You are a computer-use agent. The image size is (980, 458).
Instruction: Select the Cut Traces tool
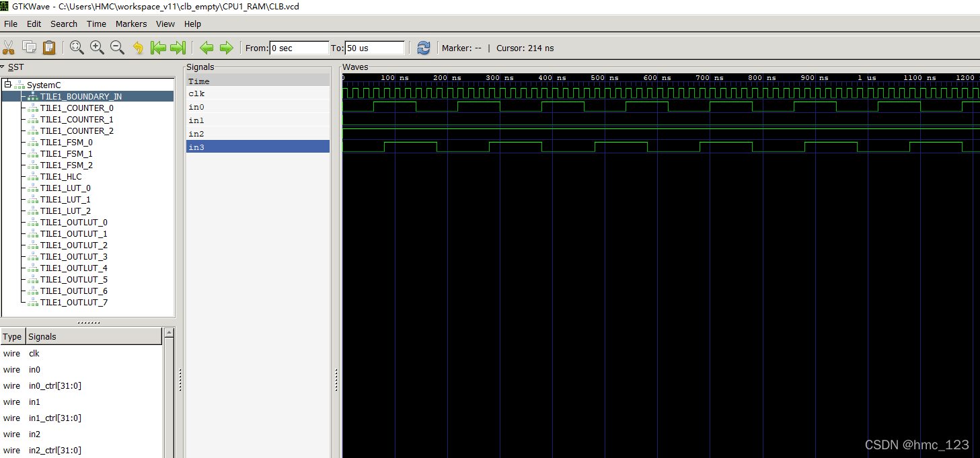click(9, 47)
